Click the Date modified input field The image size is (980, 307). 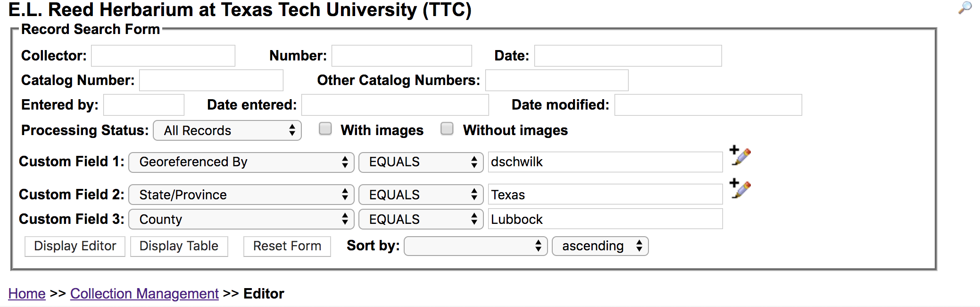[708, 105]
